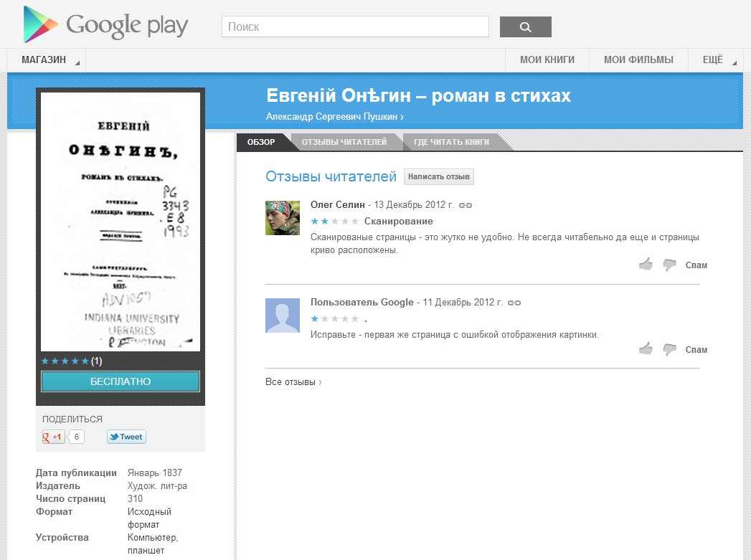Switch to ОТЗЫВЫ ЧИТАТЕЛЕЙ tab
The image size is (751, 560).
point(344,142)
